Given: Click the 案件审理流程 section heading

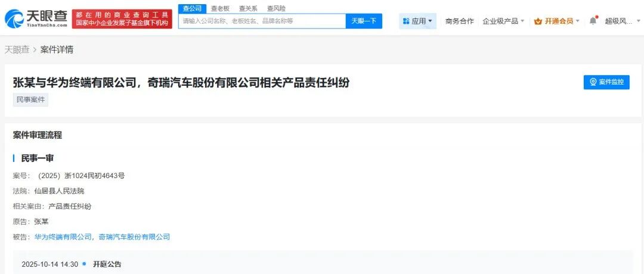Looking at the screenshot, I should 38,135.
